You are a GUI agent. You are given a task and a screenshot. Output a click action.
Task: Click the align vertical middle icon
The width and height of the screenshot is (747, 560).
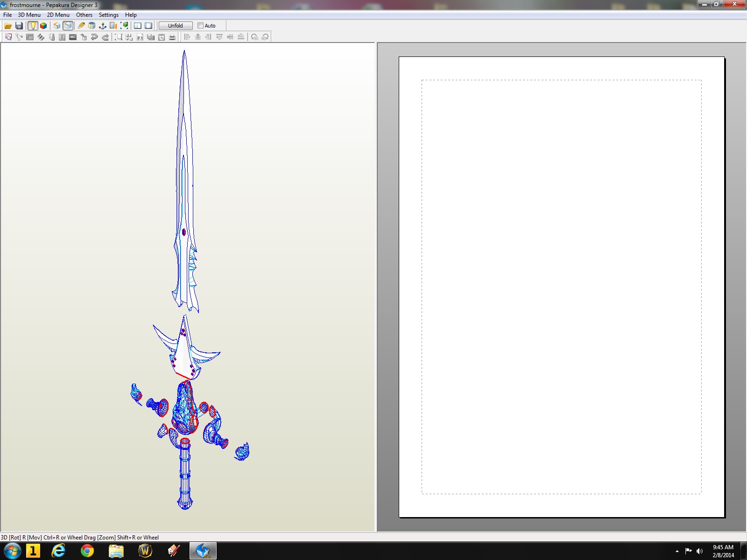[x=230, y=37]
